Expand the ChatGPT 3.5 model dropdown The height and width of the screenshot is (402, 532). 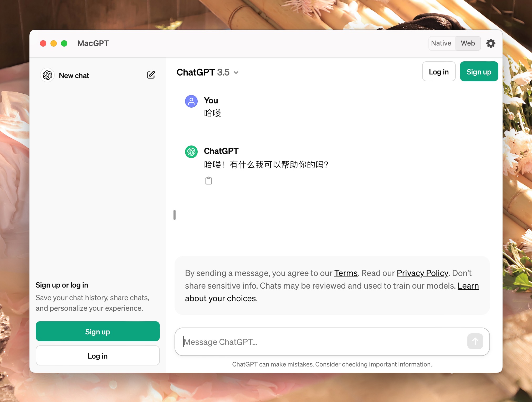203,72
